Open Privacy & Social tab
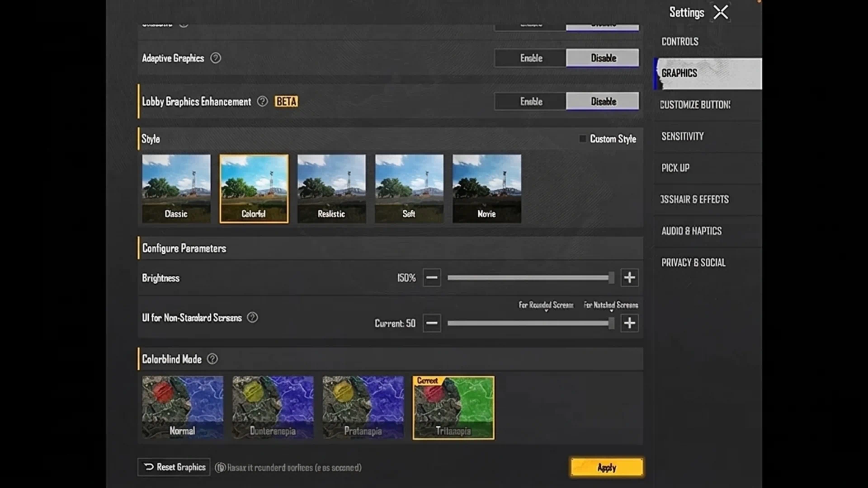 [x=708, y=263]
